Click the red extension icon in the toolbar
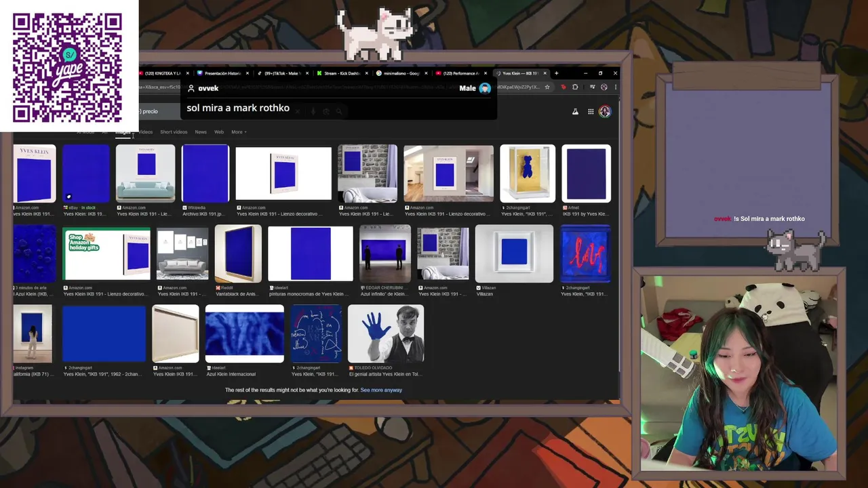 pyautogui.click(x=563, y=87)
